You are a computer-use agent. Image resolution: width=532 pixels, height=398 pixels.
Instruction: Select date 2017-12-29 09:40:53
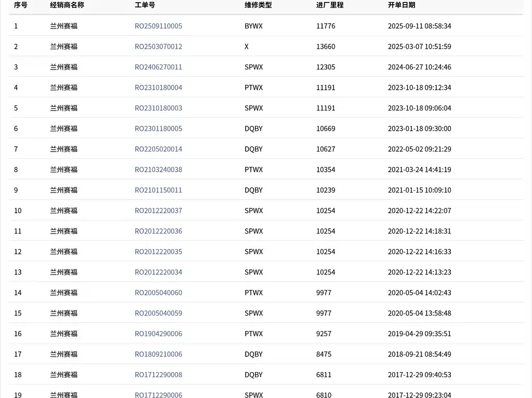coord(419,375)
